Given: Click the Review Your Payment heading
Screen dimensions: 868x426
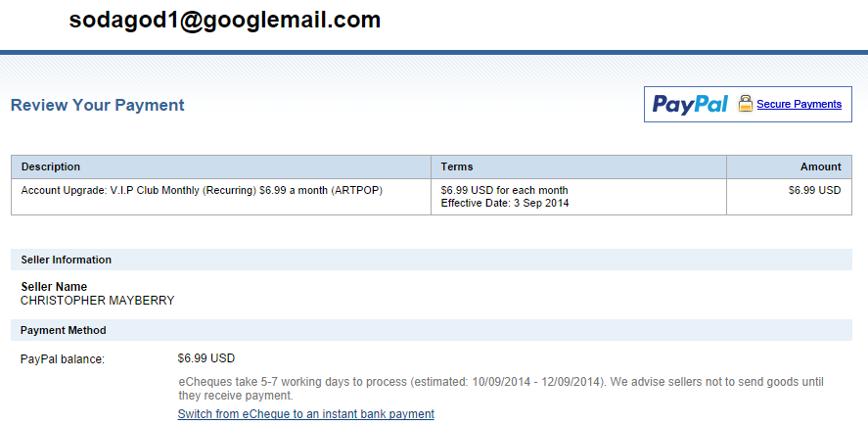Looking at the screenshot, I should pyautogui.click(x=98, y=105).
